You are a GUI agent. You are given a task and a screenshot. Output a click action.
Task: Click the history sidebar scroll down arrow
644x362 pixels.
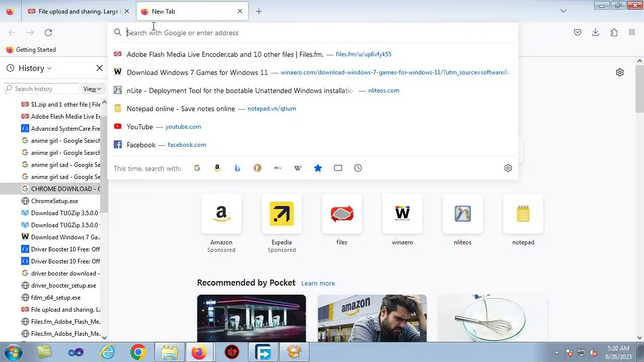click(x=105, y=338)
